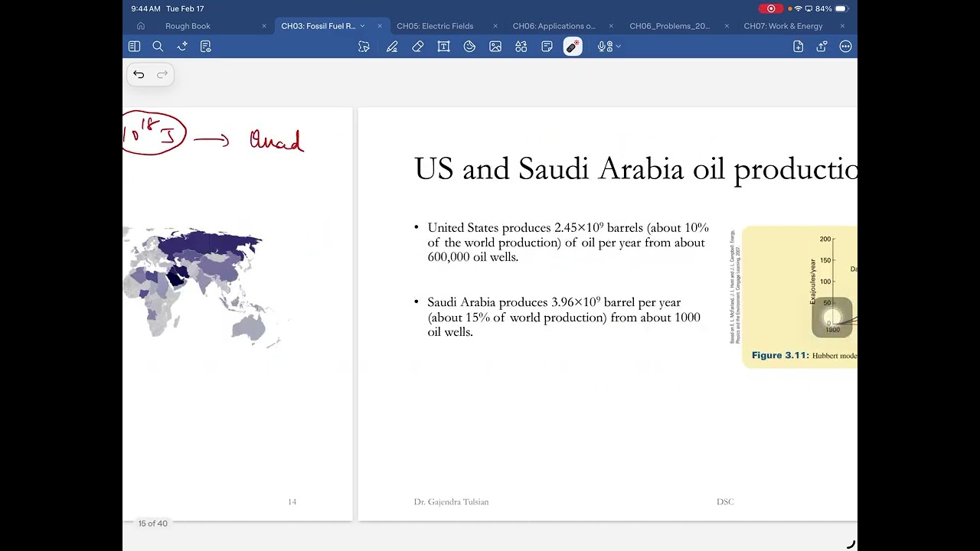Switch to CH07: Work & Energy tab

coord(783,26)
